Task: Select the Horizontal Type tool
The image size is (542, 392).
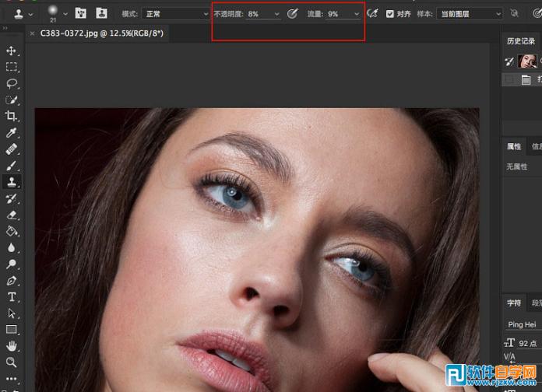Action: click(x=12, y=297)
